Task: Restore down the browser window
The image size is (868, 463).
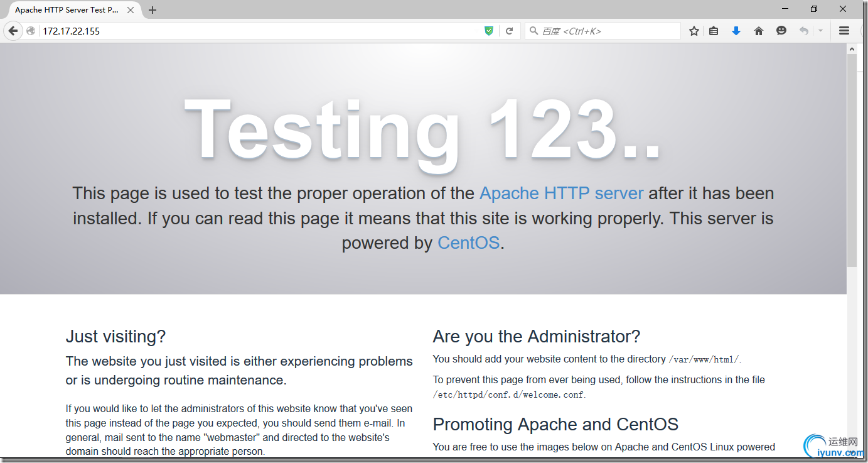Action: [814, 9]
